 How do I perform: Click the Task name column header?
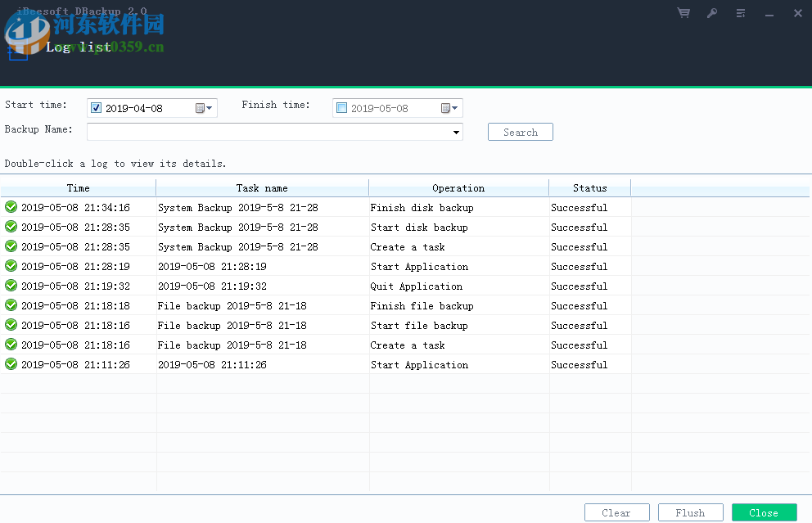click(262, 187)
